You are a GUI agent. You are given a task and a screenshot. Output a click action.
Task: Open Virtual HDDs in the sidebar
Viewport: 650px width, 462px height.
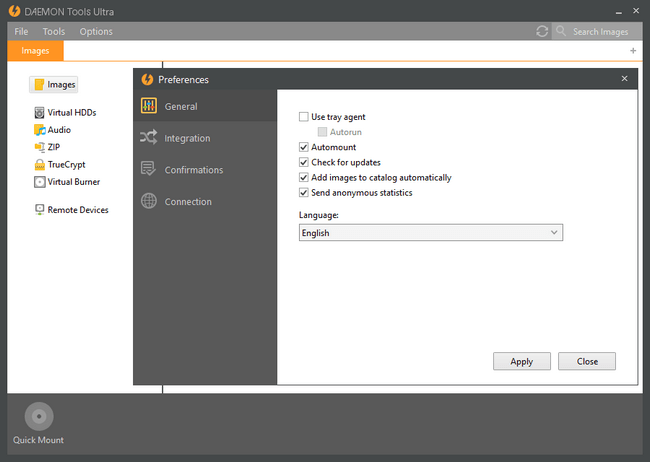65,112
